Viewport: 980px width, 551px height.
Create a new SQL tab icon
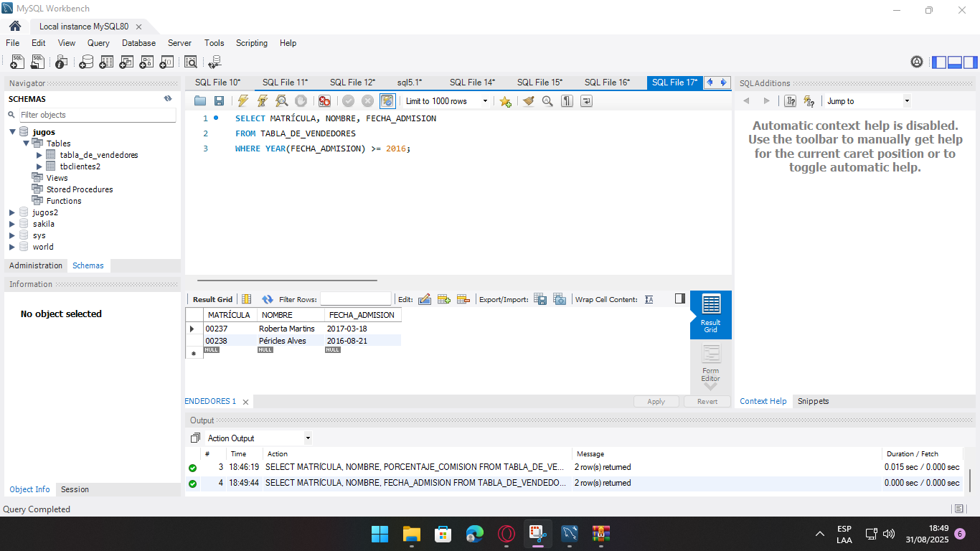tap(17, 62)
